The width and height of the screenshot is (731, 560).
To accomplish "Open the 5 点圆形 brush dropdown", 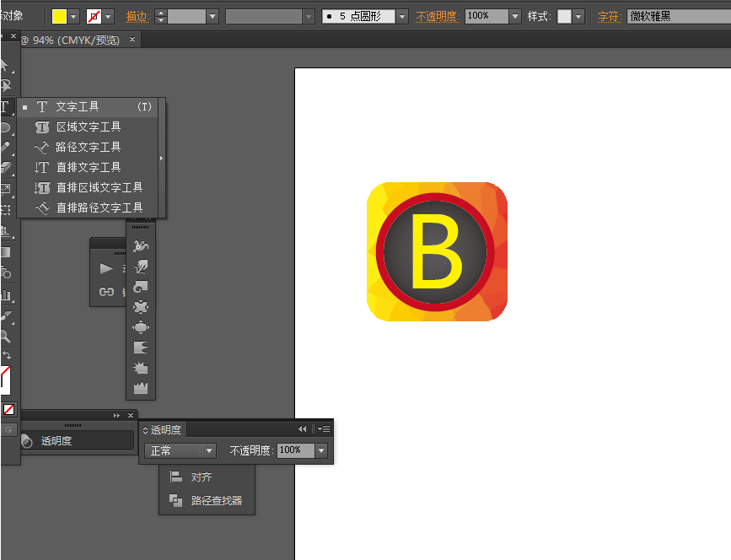I will pyautogui.click(x=402, y=16).
